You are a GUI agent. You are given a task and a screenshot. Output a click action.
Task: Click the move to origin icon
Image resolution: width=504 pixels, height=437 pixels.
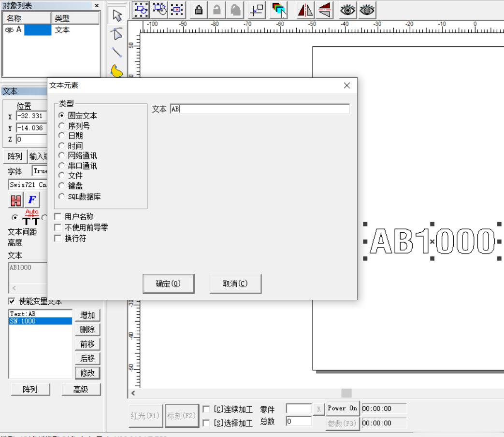(x=257, y=10)
